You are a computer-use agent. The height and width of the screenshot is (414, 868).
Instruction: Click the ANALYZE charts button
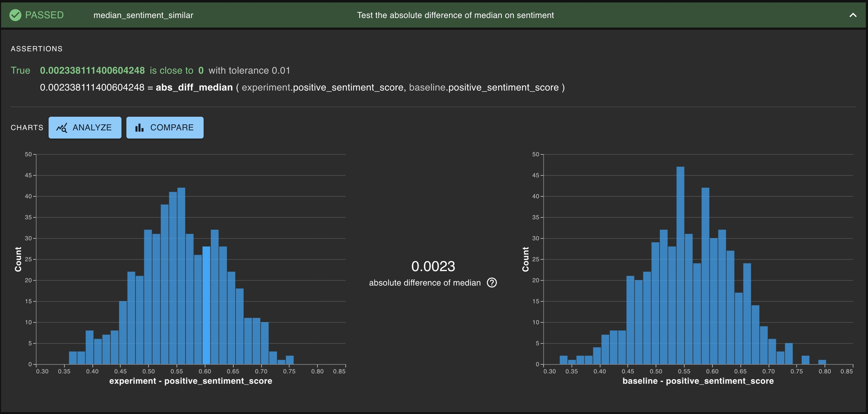pos(85,127)
